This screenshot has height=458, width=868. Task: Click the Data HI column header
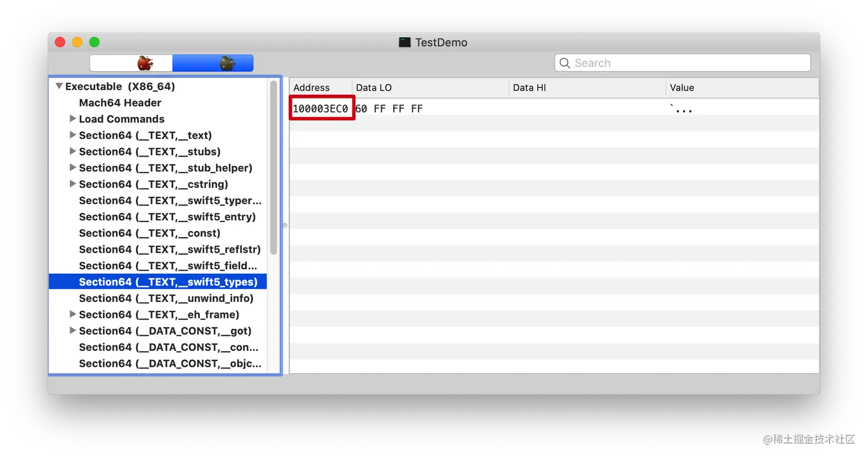click(587, 88)
